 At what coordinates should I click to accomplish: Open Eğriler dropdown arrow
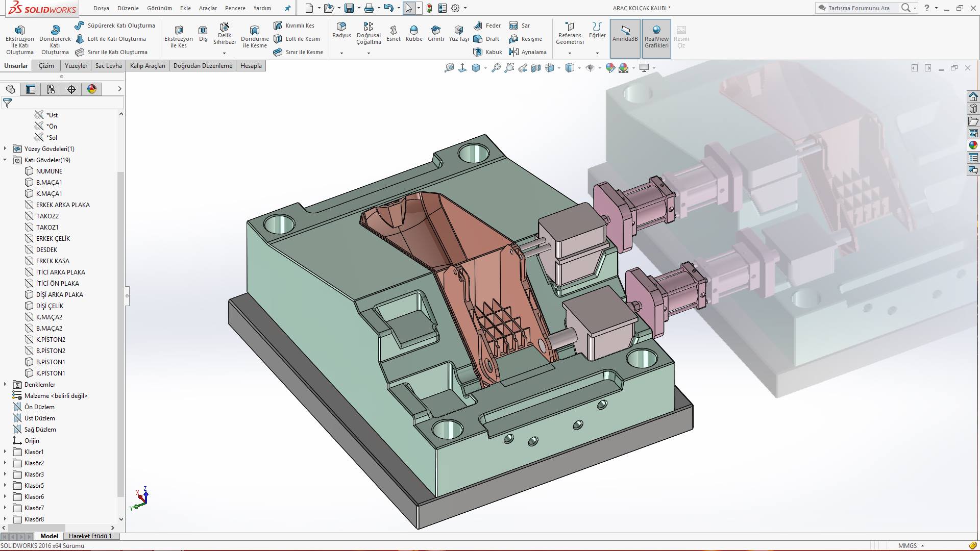(x=597, y=53)
